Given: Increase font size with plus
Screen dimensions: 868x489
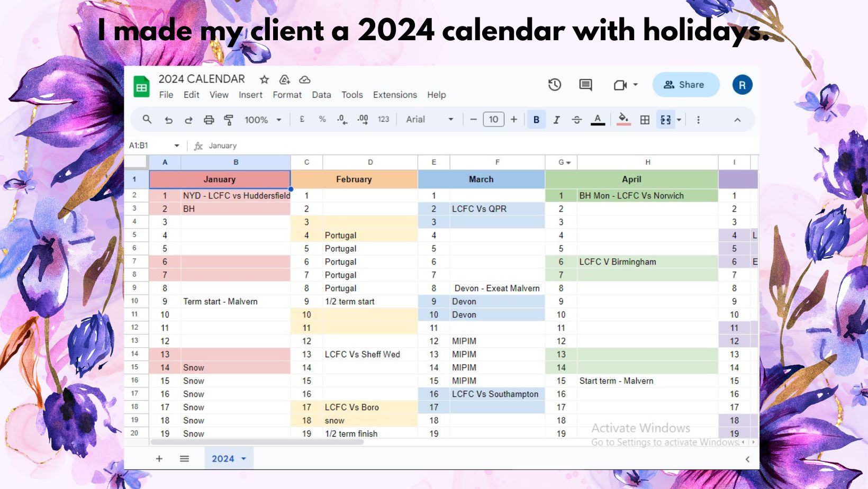Looking at the screenshot, I should 514,120.
